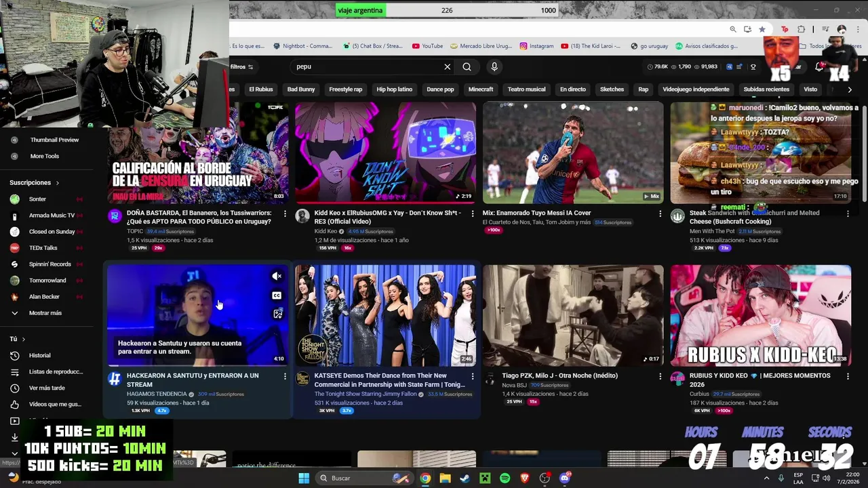Image resolution: width=868 pixels, height=488 pixels.
Task: Open the Chrome three-dot menu
Action: point(858,29)
